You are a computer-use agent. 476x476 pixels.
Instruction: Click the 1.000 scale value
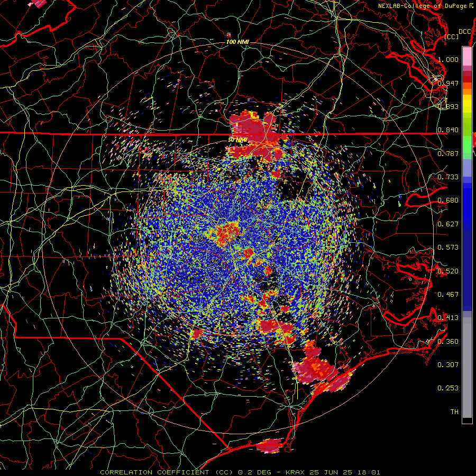point(448,59)
